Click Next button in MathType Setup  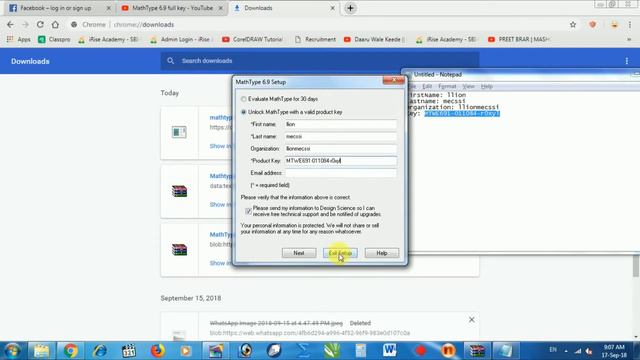click(299, 253)
